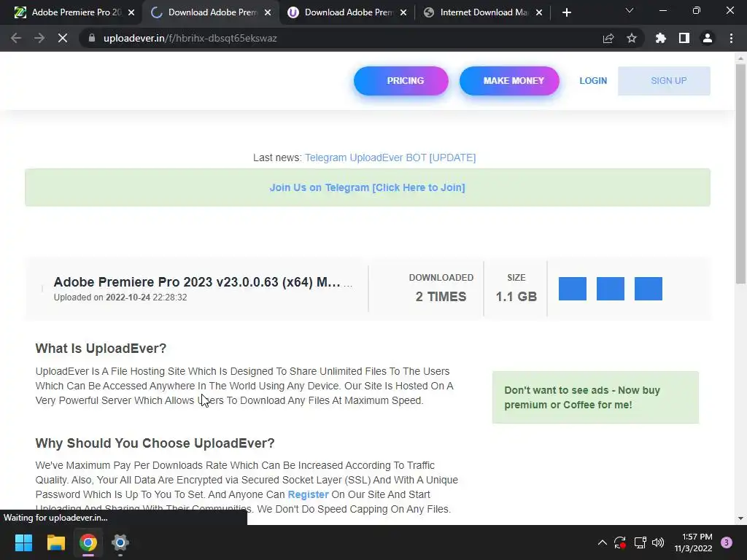Viewport: 747px width, 560px height.
Task: Open the tab search dropdown arrow
Action: coord(630,10)
